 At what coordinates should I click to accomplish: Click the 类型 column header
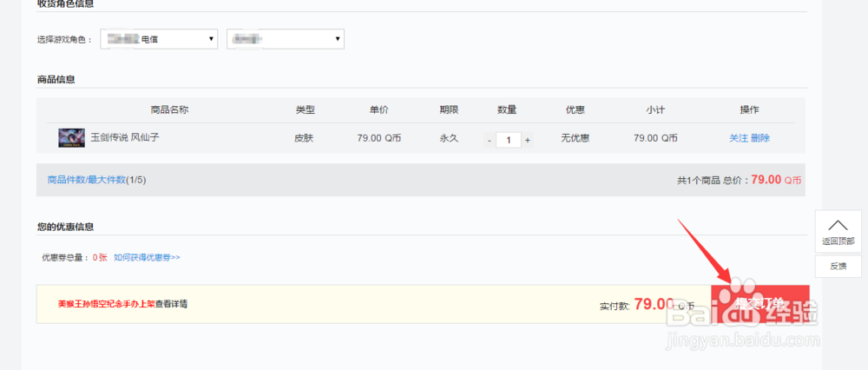tap(305, 109)
